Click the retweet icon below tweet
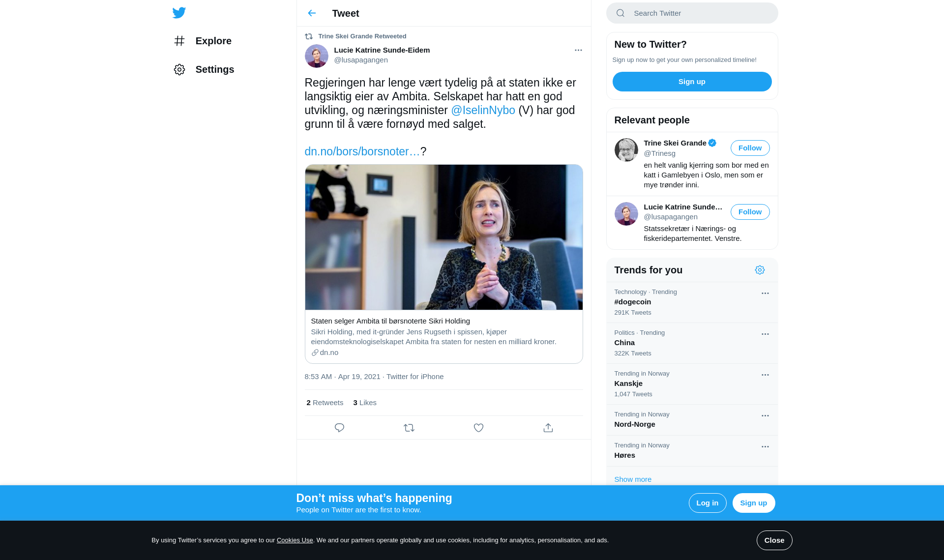This screenshot has height=560, width=944. coord(409,428)
